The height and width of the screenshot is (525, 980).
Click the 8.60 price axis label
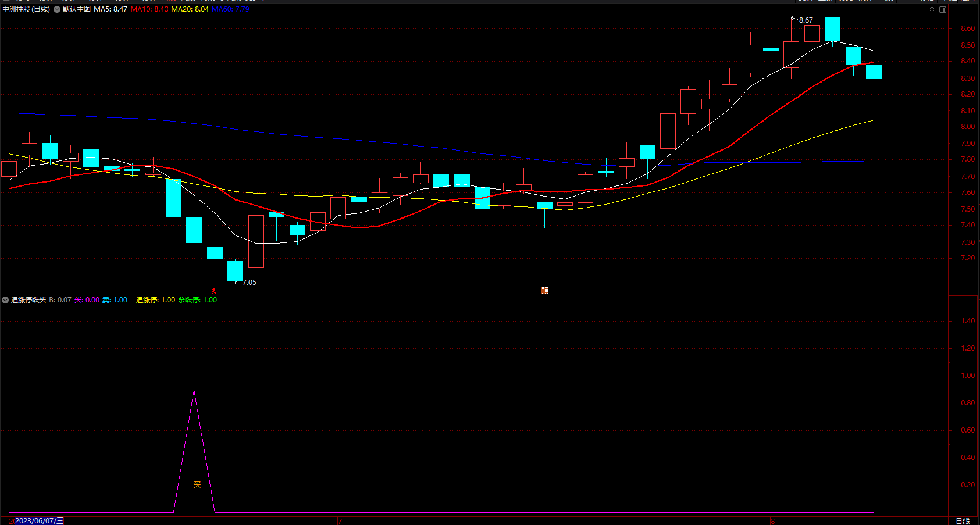click(x=968, y=28)
